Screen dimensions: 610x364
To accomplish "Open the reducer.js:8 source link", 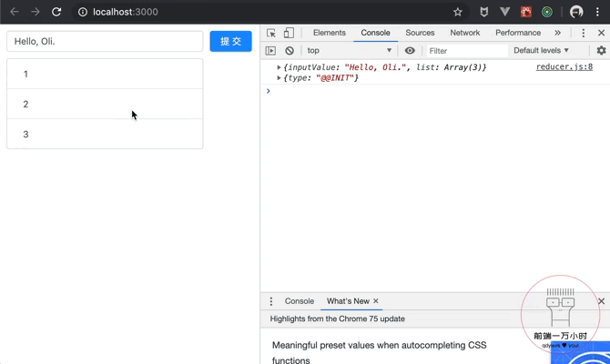I will pyautogui.click(x=564, y=67).
